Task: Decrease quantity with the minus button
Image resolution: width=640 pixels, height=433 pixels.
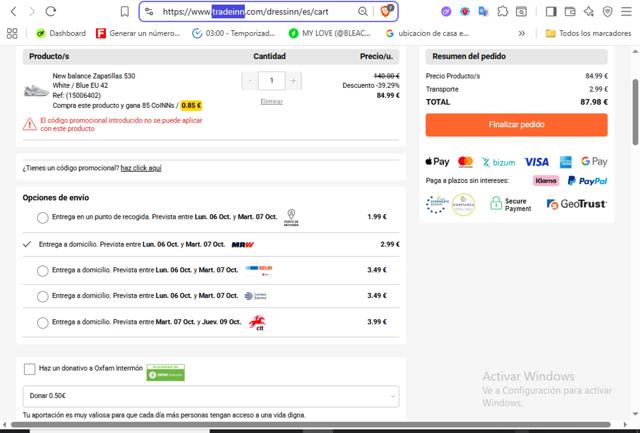Action: [x=250, y=81]
